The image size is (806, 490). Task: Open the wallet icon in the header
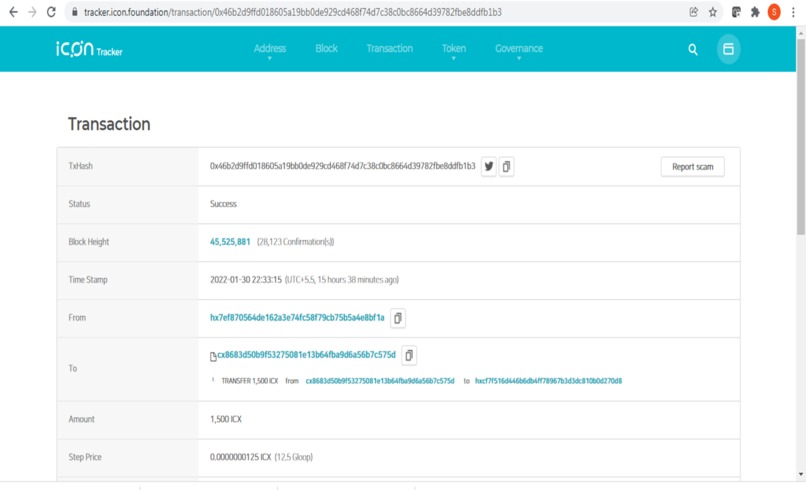pyautogui.click(x=728, y=49)
